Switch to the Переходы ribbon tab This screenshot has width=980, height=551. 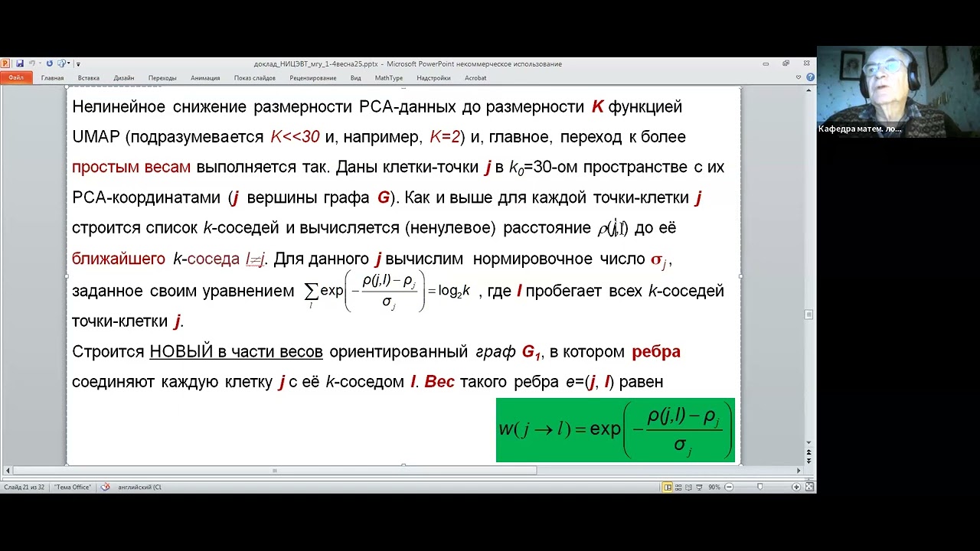tap(162, 78)
